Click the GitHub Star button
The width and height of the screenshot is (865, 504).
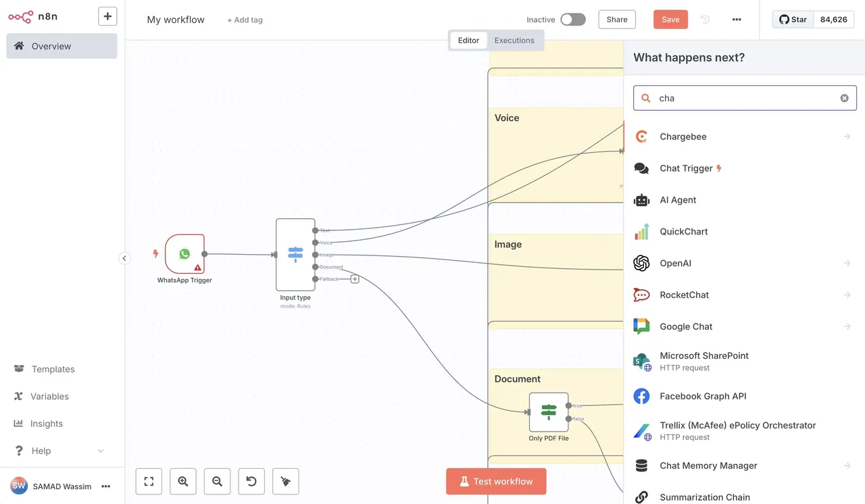click(x=793, y=20)
